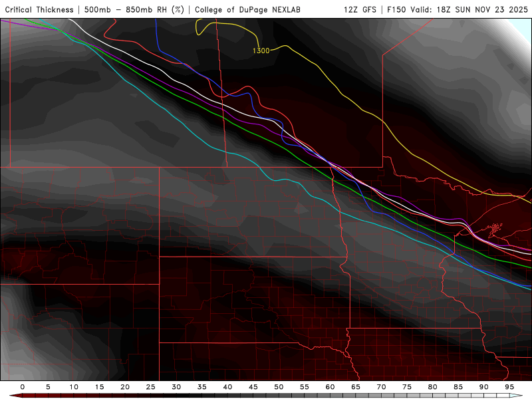Image resolution: width=532 pixels, height=399 pixels.
Task: Click the 70 value on the color scale
Action: point(381,387)
